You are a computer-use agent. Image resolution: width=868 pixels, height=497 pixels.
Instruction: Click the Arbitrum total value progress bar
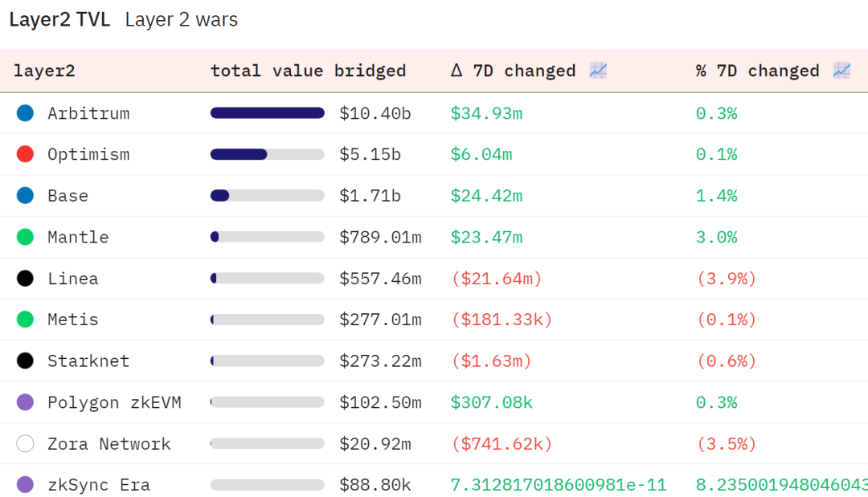[268, 112]
